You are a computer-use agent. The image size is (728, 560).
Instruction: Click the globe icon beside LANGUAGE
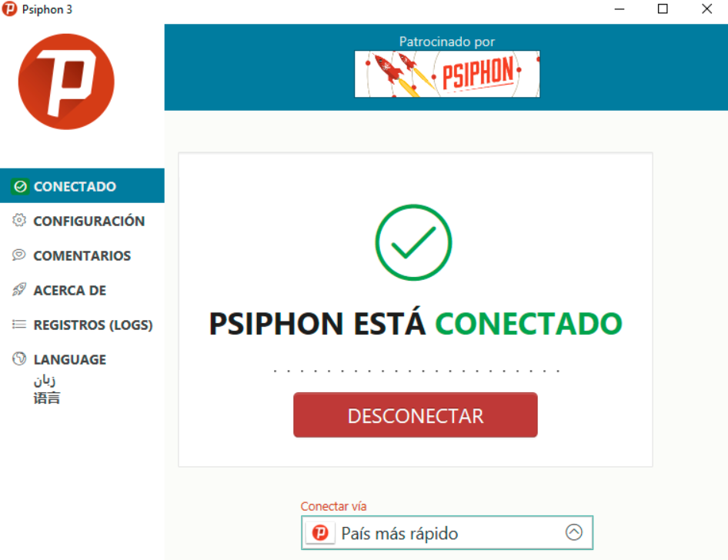[19, 358]
